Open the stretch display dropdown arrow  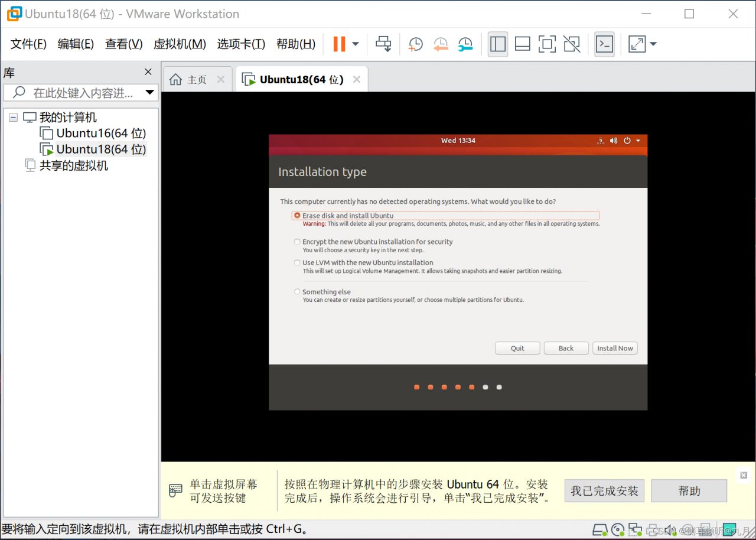[653, 44]
